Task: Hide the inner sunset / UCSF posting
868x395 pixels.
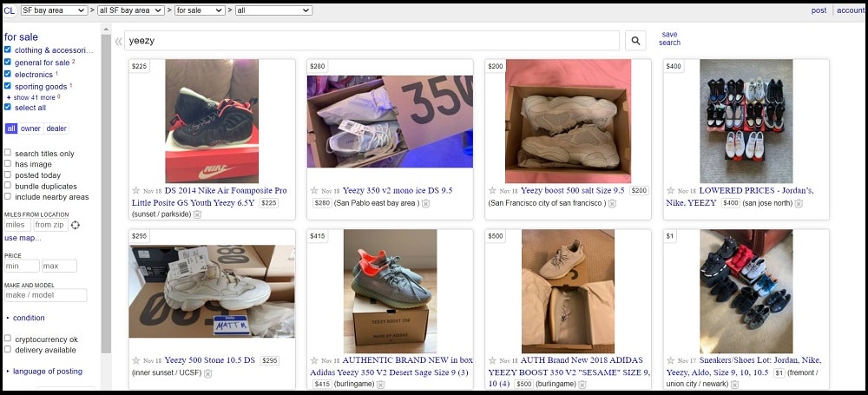Action: 207,373
